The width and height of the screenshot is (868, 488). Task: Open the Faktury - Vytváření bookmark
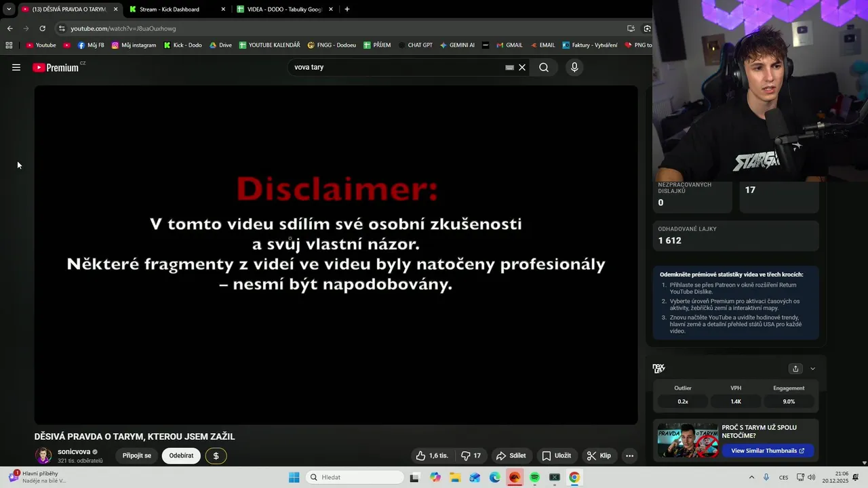pos(589,45)
